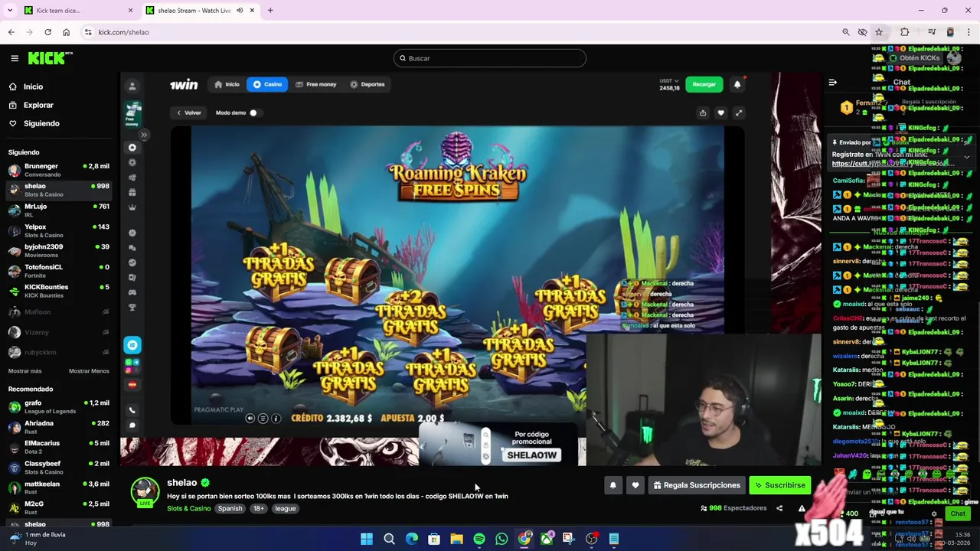This screenshot has width=980, height=551.
Task: Open Windows Start menu
Action: tap(367, 539)
